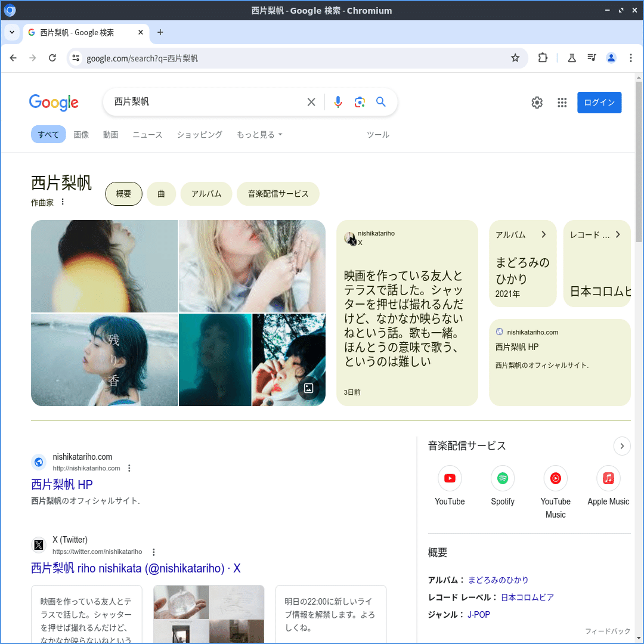Expand 音楽配信サービス arrow button
The image size is (644, 644).
click(x=622, y=446)
